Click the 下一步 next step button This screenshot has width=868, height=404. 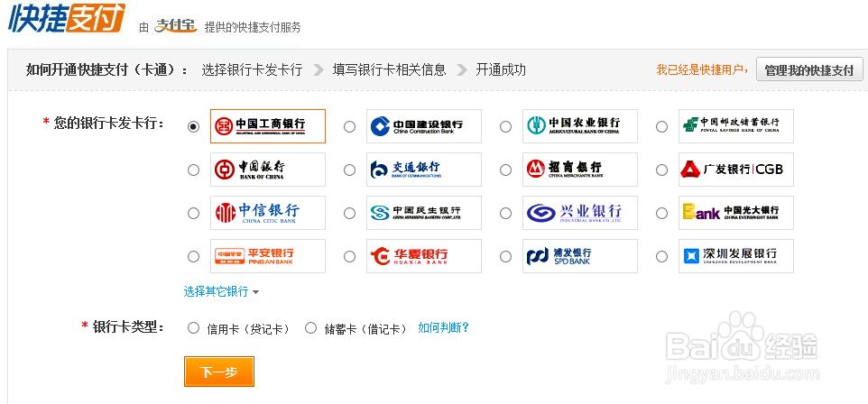click(219, 372)
